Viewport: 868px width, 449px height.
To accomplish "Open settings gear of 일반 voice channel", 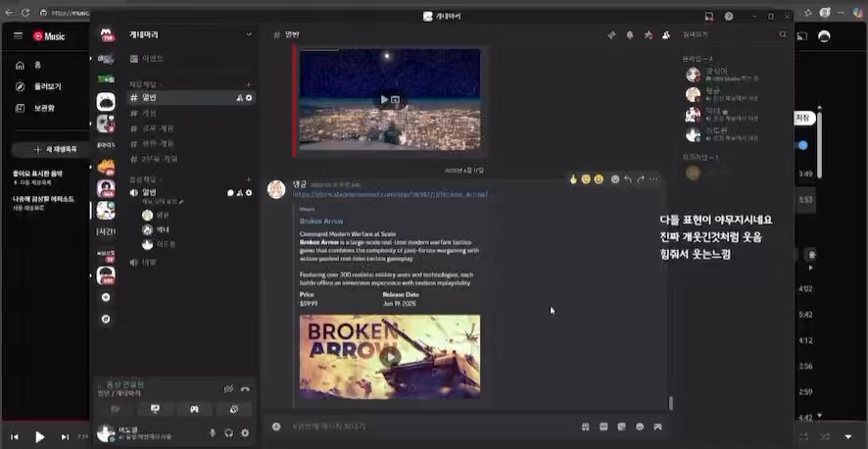I will [x=249, y=193].
